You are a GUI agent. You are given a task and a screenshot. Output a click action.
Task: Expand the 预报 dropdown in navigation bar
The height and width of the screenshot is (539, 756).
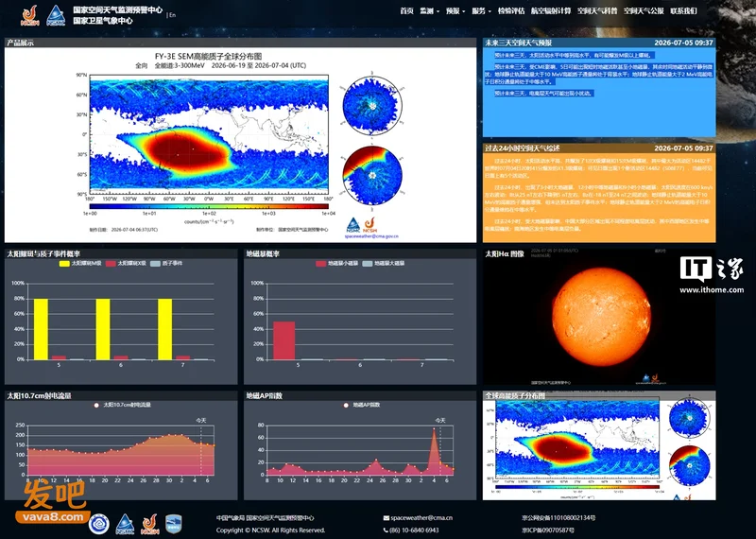click(455, 11)
